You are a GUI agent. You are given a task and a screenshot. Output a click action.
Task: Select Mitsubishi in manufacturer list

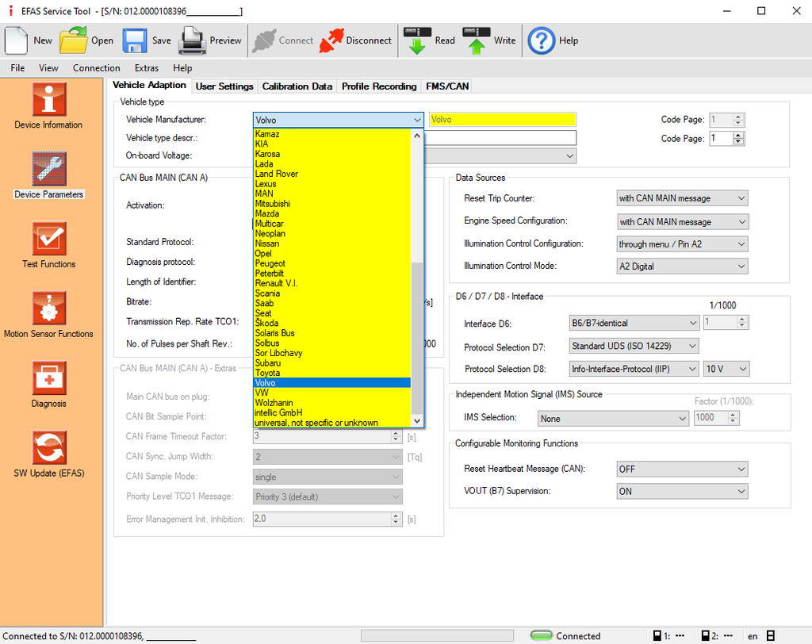click(x=332, y=204)
